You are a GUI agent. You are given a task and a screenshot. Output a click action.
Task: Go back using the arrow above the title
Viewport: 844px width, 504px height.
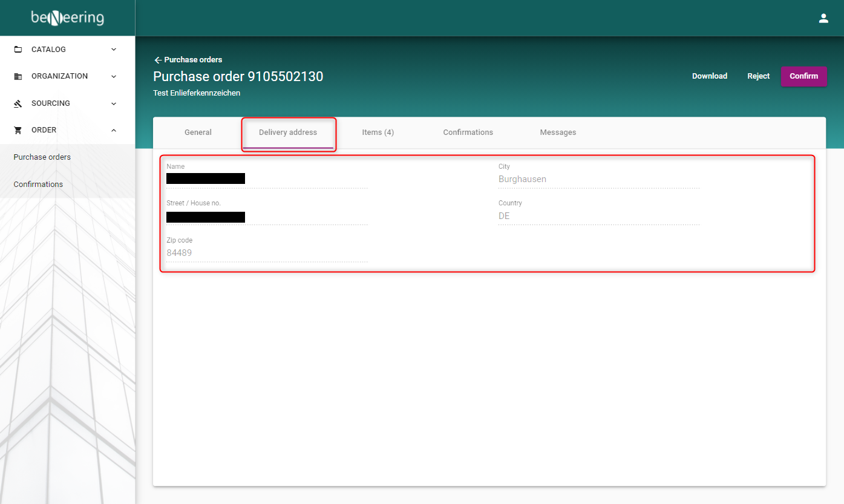[x=158, y=60]
